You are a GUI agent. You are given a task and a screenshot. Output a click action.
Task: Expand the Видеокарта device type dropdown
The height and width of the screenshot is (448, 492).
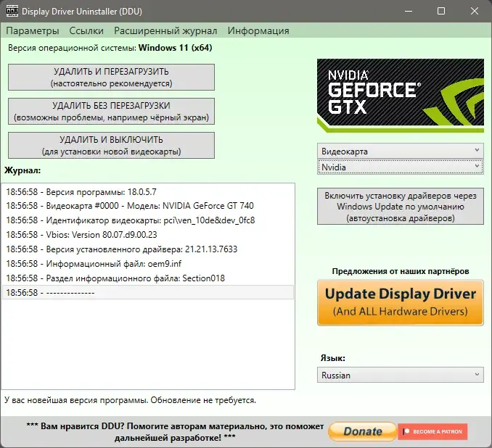coord(401,151)
